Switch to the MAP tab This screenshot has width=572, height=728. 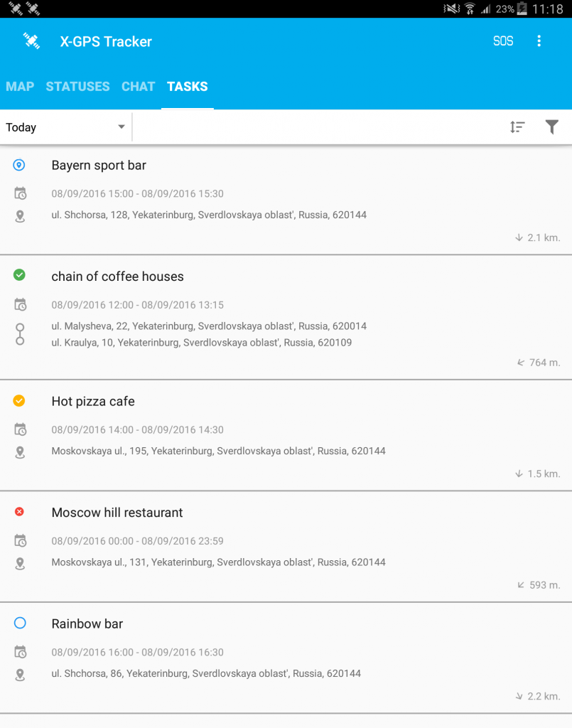click(20, 87)
